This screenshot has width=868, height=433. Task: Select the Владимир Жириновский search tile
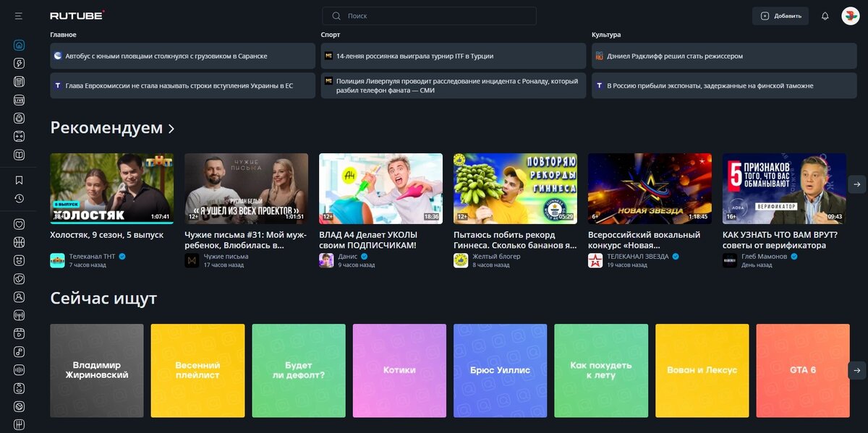pos(97,370)
